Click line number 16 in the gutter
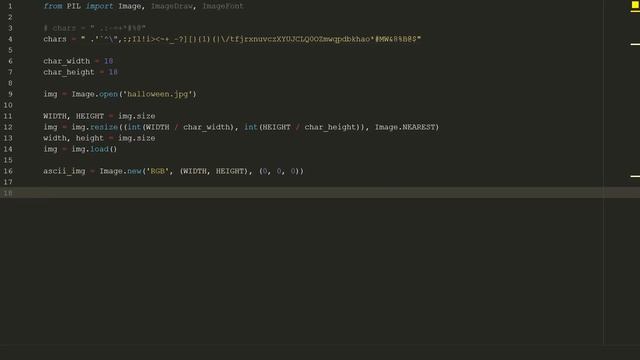The width and height of the screenshot is (640, 360). pos(8,171)
